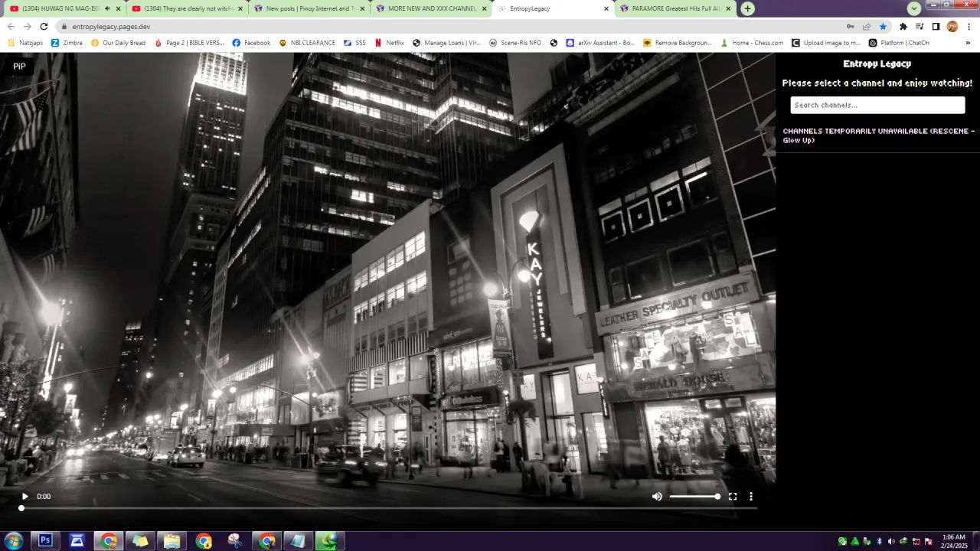Open the Extensions puzzle icon
Screen dimensions: 980x551
[x=903, y=26]
